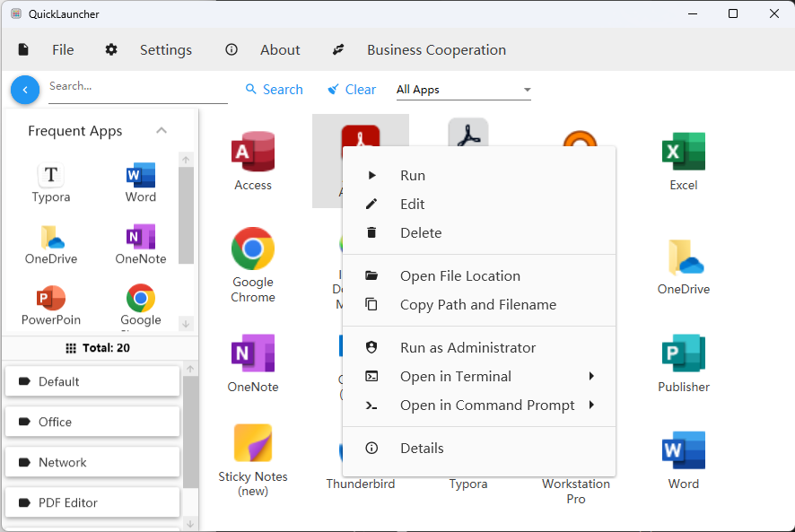Screen dimensions: 795x532
Task: Open the Open in Terminal submenu
Action: coord(479,376)
